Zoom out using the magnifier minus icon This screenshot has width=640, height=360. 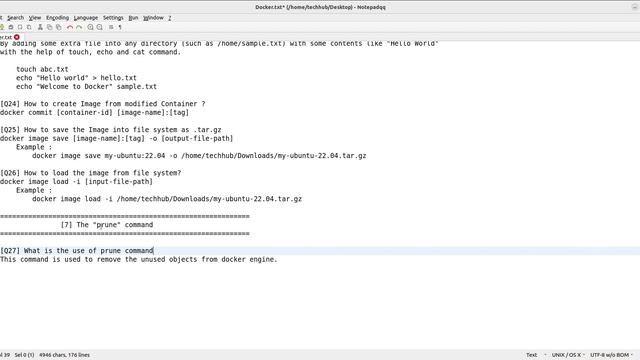point(99,27)
